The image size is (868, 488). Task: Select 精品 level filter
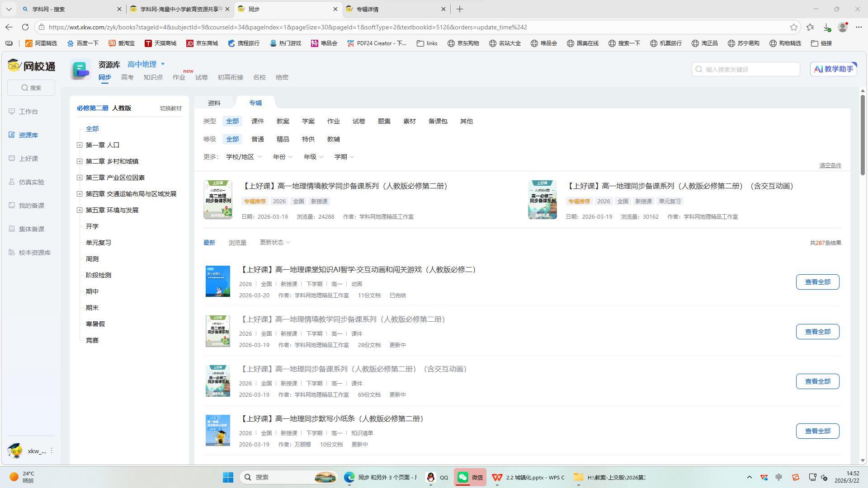283,139
